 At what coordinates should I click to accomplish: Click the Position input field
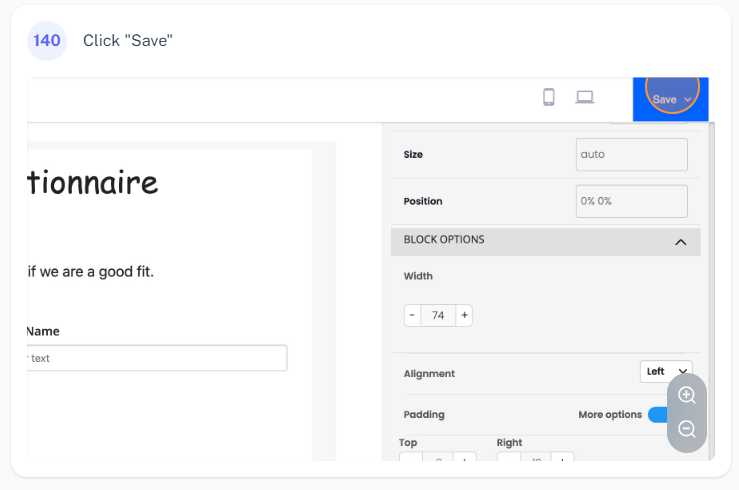coord(632,201)
